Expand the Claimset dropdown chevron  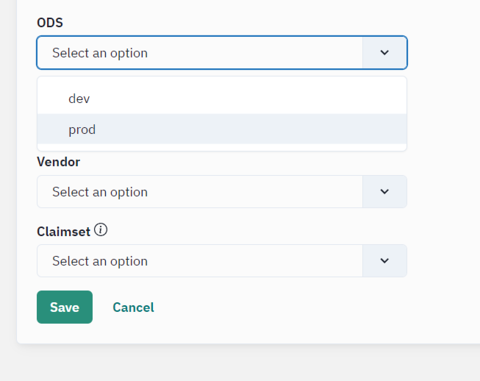click(x=384, y=261)
